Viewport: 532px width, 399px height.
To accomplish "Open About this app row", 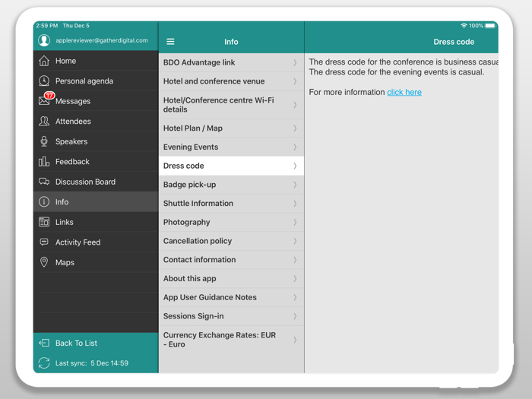I will click(231, 279).
